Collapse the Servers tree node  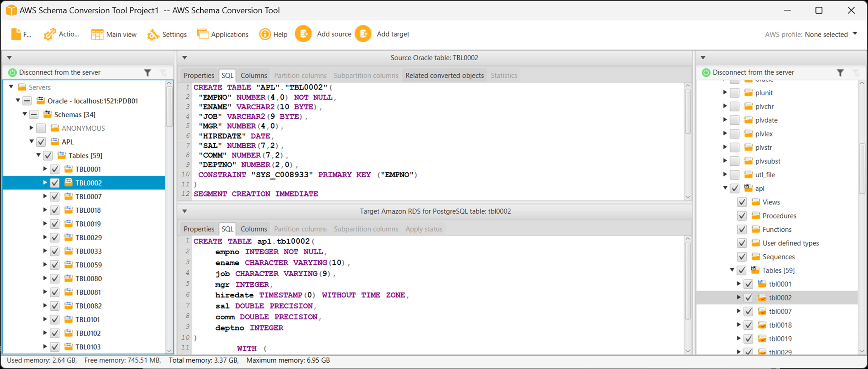[x=11, y=87]
